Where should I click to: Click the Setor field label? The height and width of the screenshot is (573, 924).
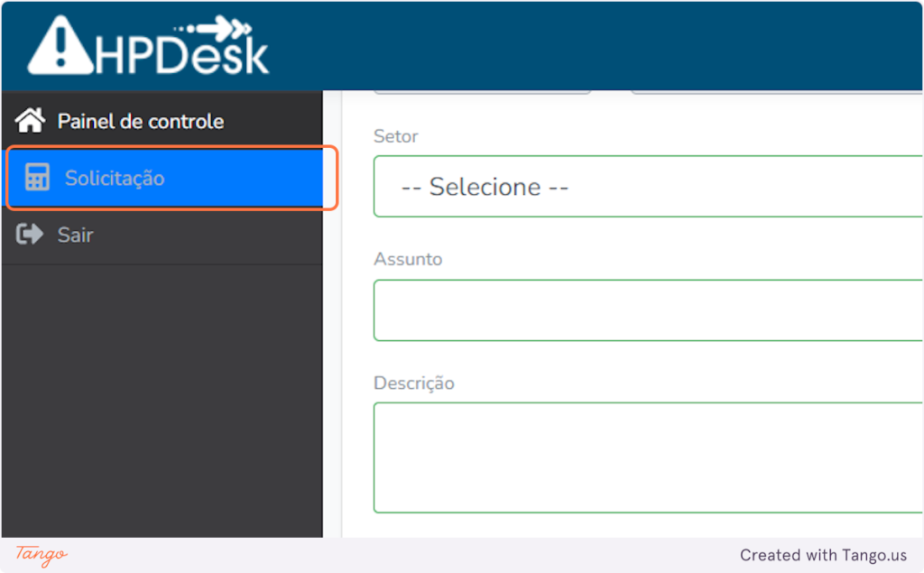tap(395, 136)
